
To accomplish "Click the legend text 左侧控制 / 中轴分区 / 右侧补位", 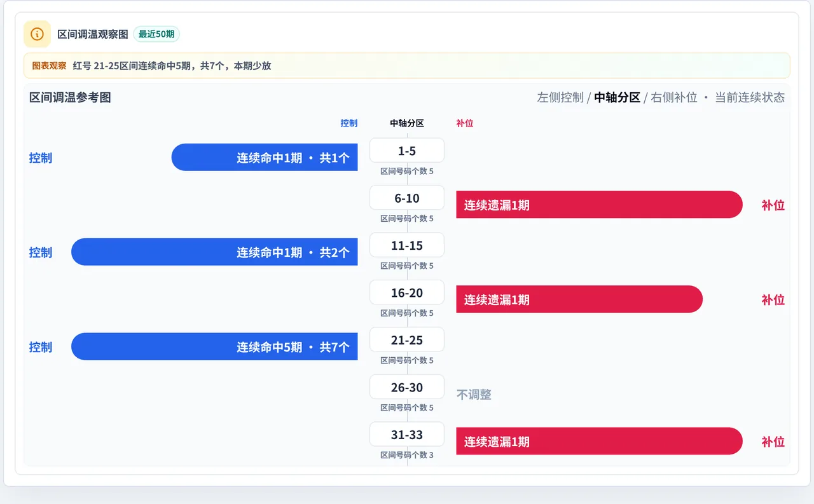I will [x=617, y=97].
